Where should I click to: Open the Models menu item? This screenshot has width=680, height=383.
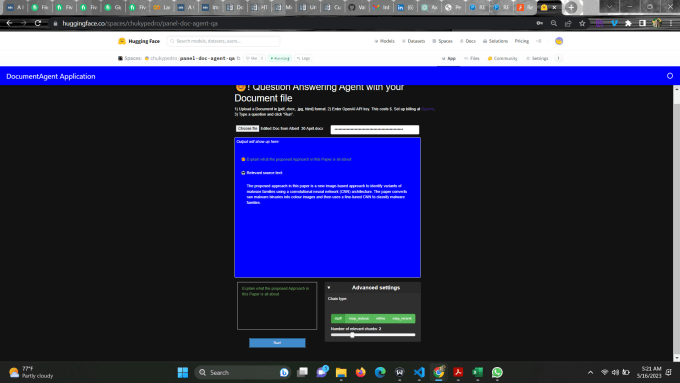click(x=384, y=41)
